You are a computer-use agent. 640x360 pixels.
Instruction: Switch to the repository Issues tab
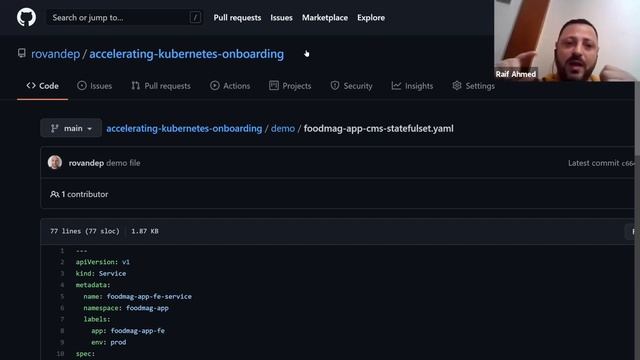tap(95, 86)
